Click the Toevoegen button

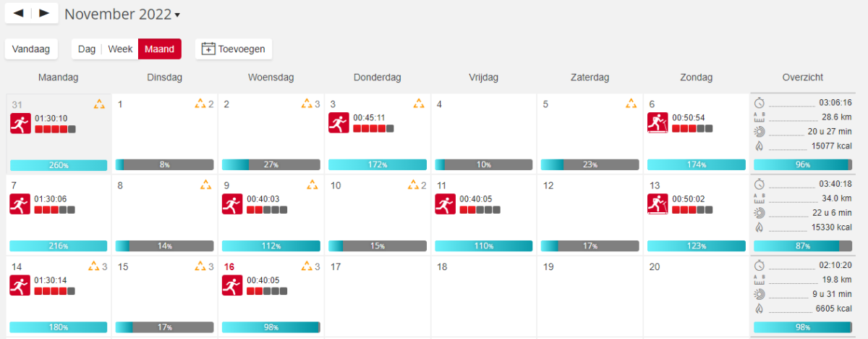pyautogui.click(x=234, y=49)
